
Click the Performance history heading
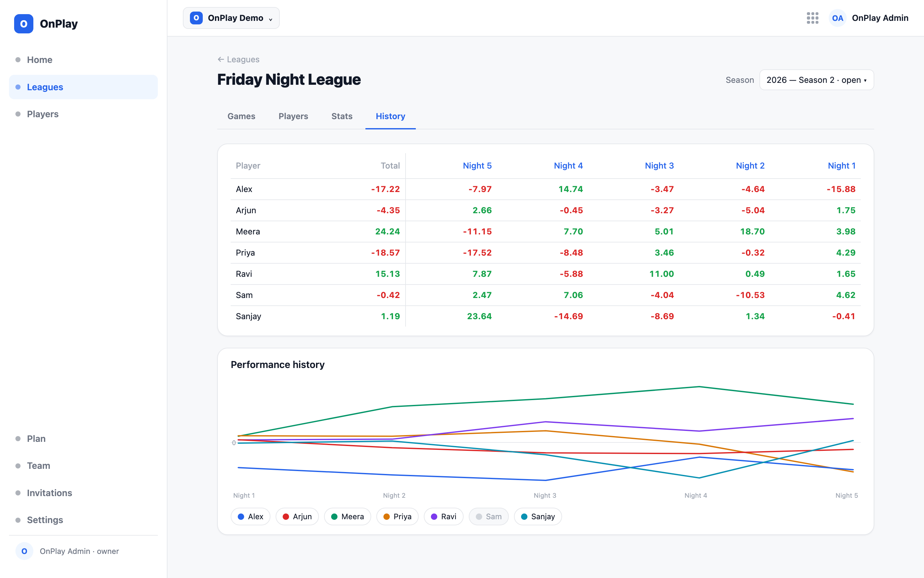point(278,364)
